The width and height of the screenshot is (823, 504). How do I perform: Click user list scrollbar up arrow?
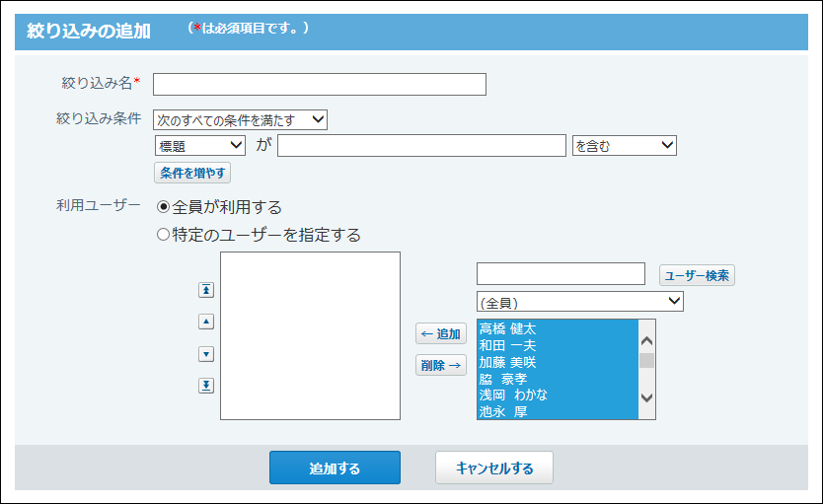click(x=646, y=341)
